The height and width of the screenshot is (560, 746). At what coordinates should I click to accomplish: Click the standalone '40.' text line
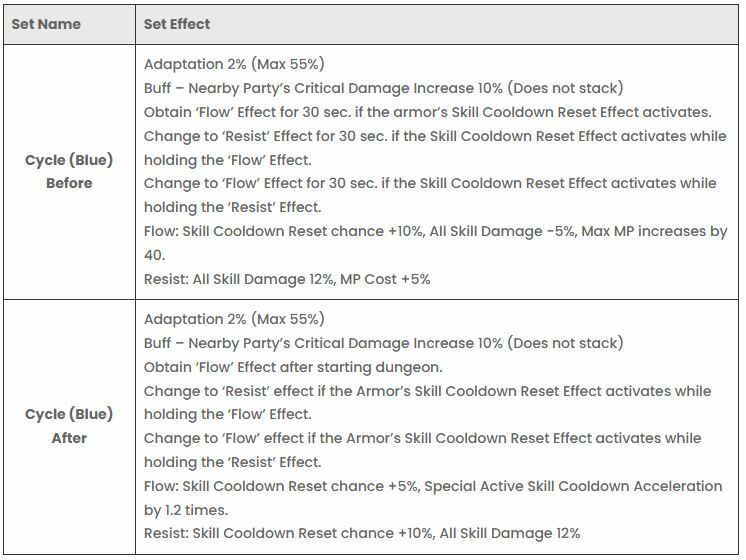[155, 255]
